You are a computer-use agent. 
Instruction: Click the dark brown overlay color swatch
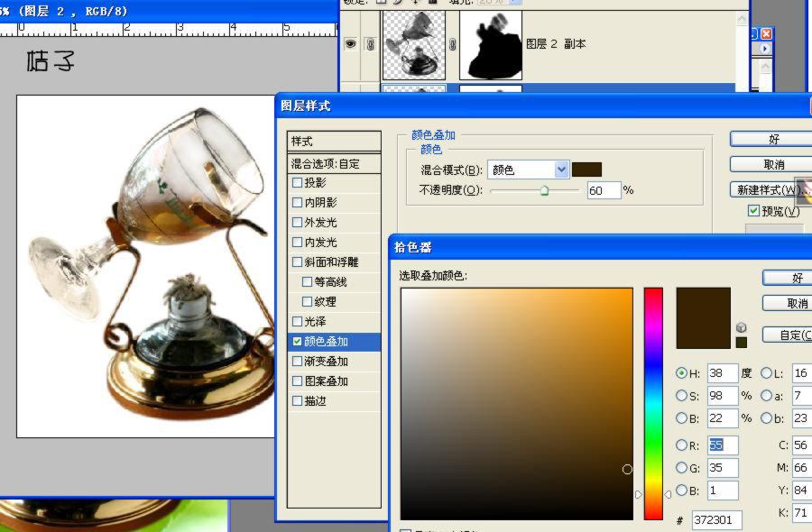[x=586, y=170]
